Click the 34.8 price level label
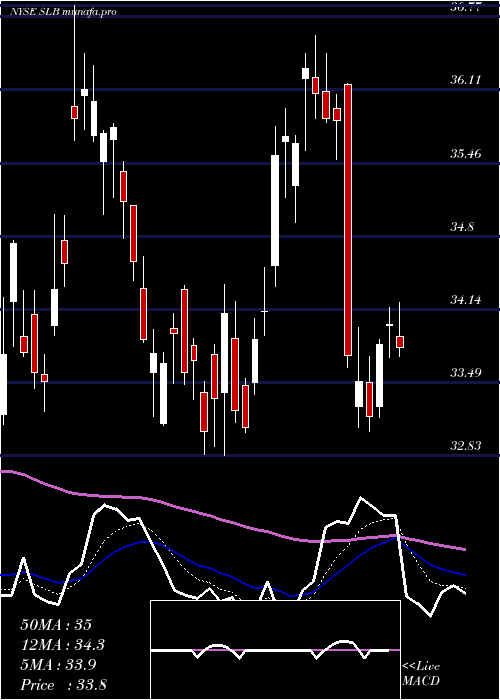This screenshot has height=700, width=500. (462, 227)
